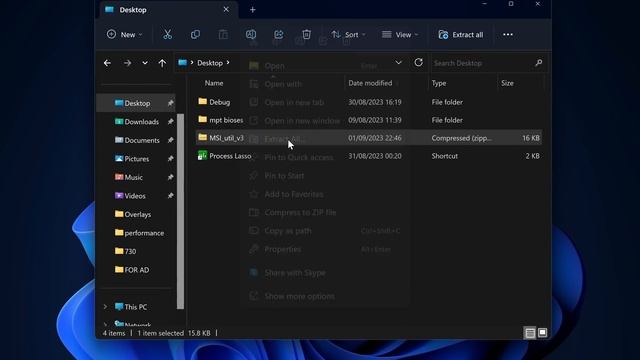The width and height of the screenshot is (640, 360).
Task: Refresh the Desktop folder view
Action: 418,62
